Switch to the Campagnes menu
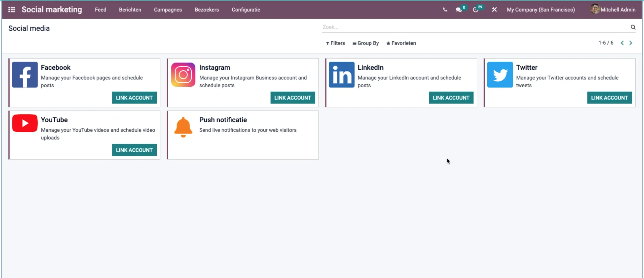This screenshot has height=278, width=644. [x=168, y=10]
